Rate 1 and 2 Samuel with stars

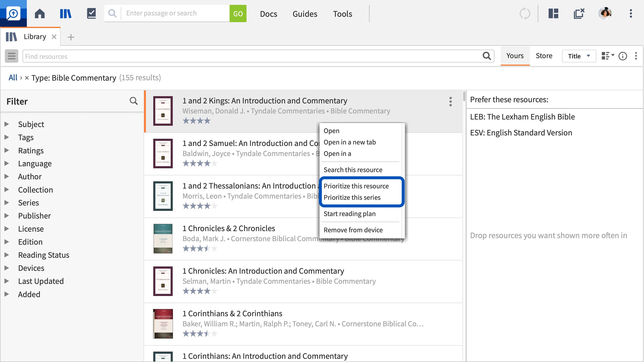tap(200, 163)
